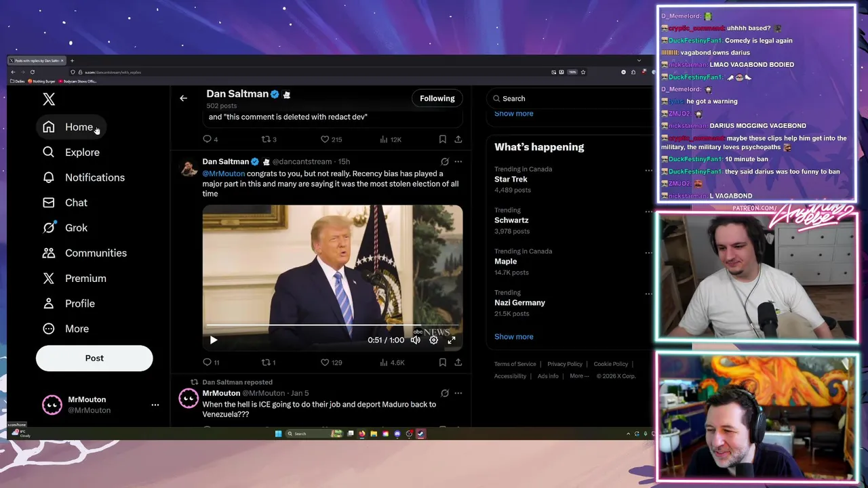Viewport: 868px width, 488px height.
Task: Click the back arrow beside Dan Saltman
Action: [183, 98]
